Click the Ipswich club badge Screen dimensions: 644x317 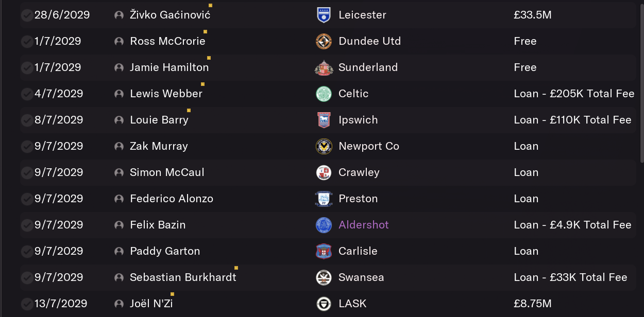click(x=324, y=120)
